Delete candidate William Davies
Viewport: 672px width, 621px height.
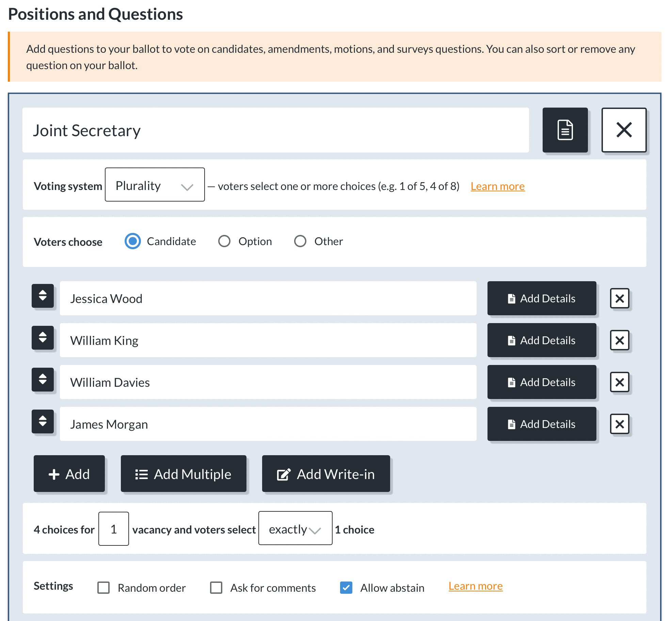click(620, 382)
